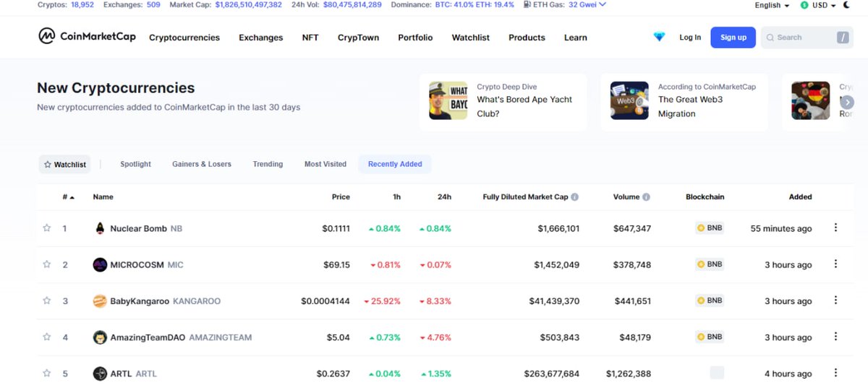Open Portfolio page
The image size is (868, 388).
tap(415, 38)
